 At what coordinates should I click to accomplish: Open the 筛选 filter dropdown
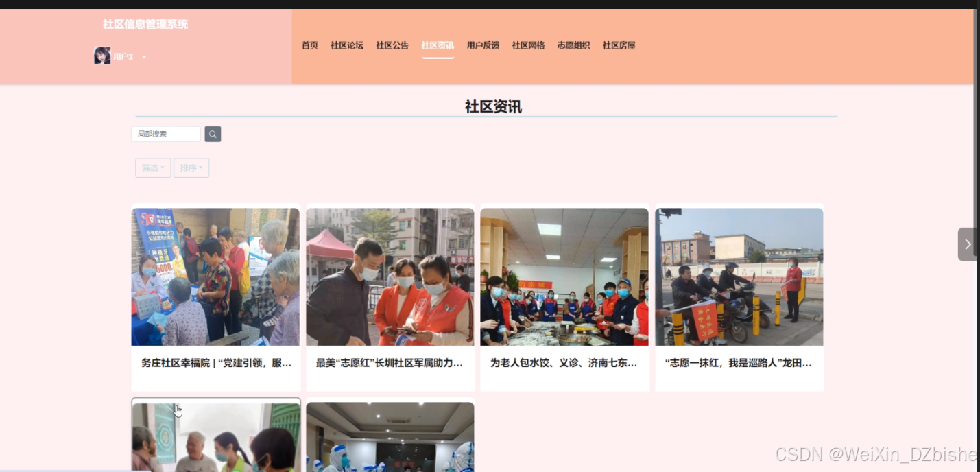click(x=153, y=168)
